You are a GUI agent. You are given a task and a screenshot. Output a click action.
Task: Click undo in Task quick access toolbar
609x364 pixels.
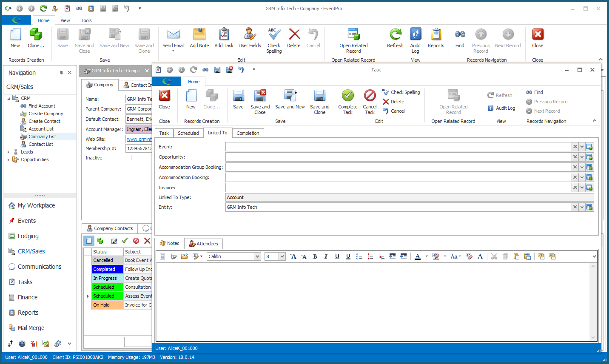click(x=241, y=70)
